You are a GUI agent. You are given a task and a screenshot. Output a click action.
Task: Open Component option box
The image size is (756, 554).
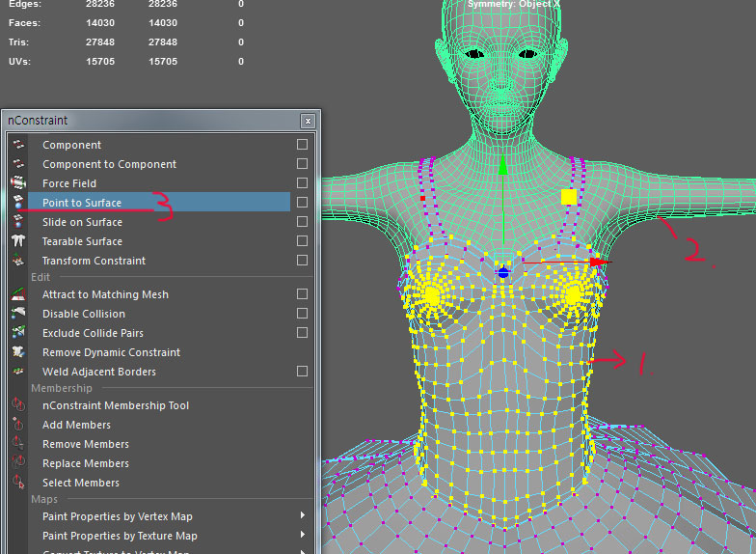click(x=303, y=145)
